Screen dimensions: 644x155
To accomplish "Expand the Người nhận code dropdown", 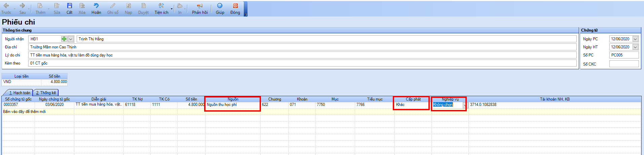I will 71,39.
